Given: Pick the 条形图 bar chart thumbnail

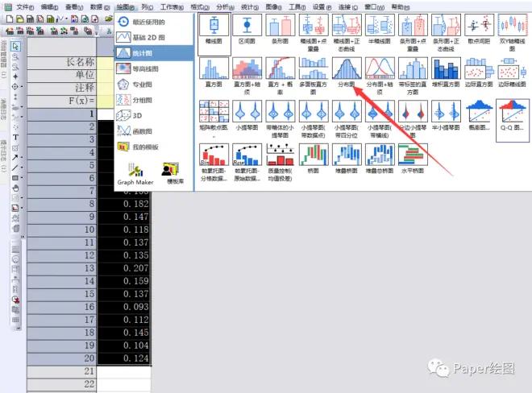Looking at the screenshot, I should coord(281,30).
